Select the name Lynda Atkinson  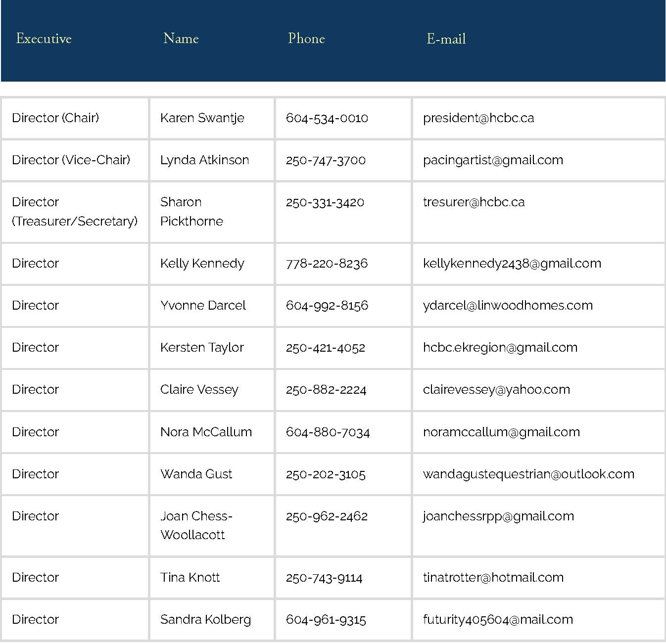(x=205, y=160)
